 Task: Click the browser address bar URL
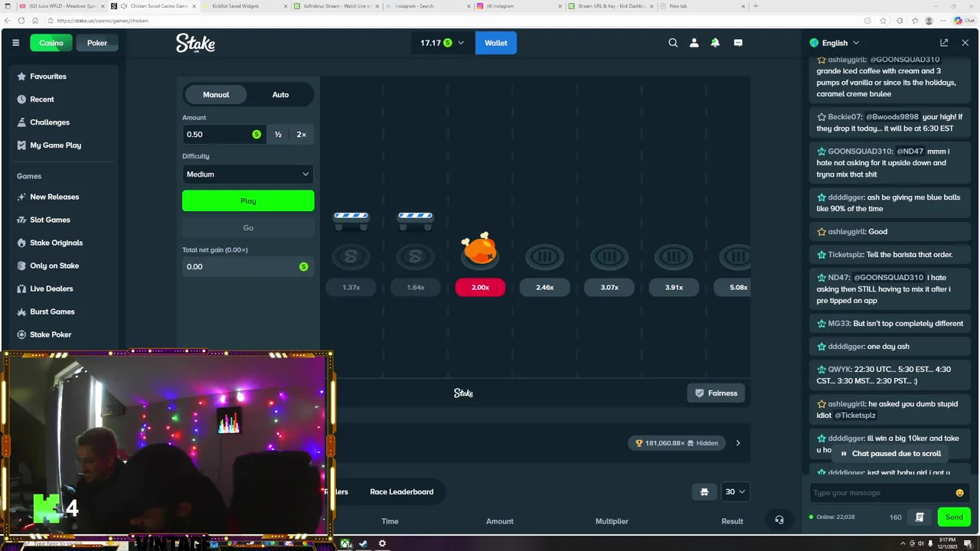102,21
